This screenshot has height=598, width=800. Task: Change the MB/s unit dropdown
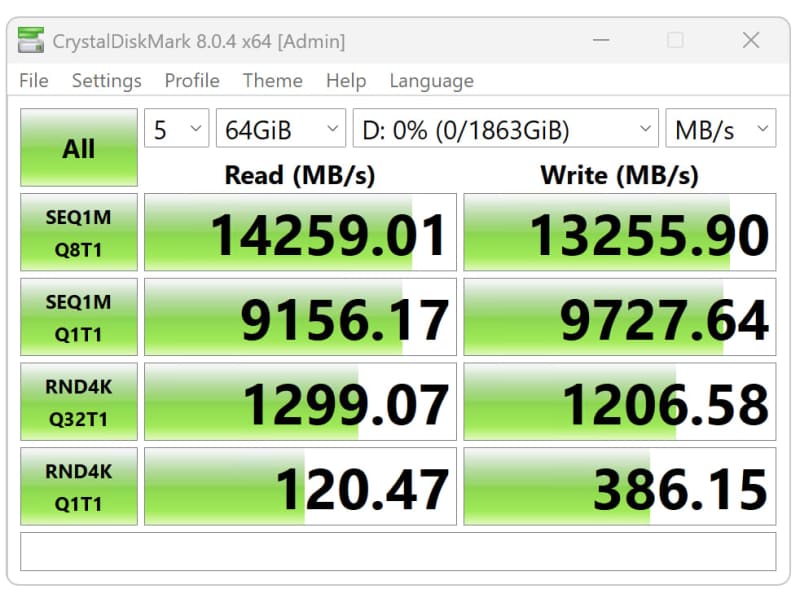720,129
